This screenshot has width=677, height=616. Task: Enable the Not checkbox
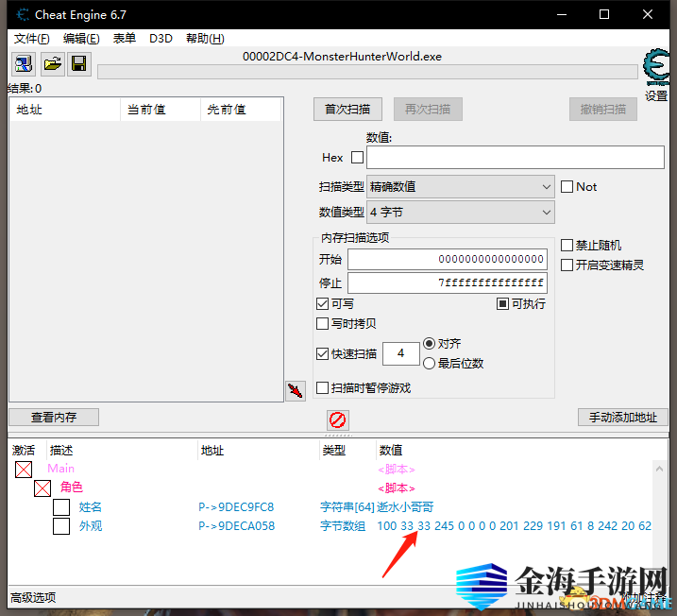[x=567, y=187]
